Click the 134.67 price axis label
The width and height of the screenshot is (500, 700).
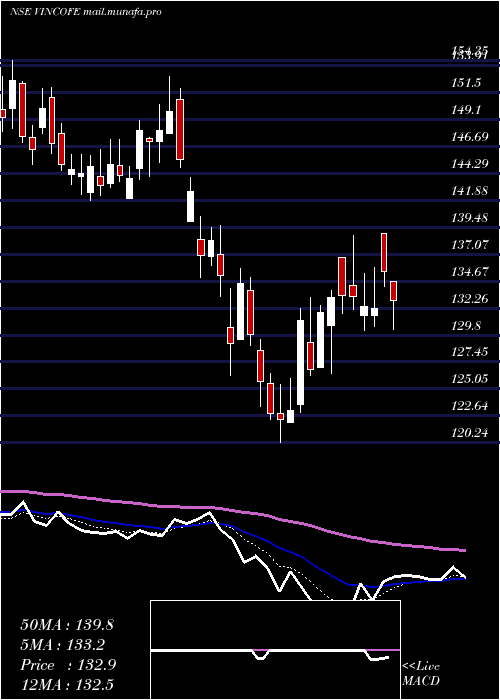point(469,271)
